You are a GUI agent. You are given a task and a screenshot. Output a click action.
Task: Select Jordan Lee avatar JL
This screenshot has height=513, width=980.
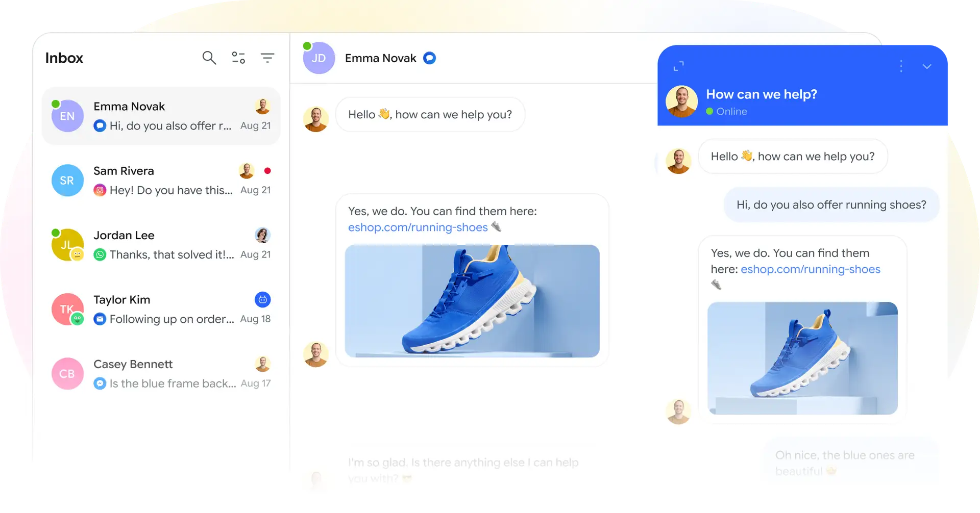click(x=67, y=245)
